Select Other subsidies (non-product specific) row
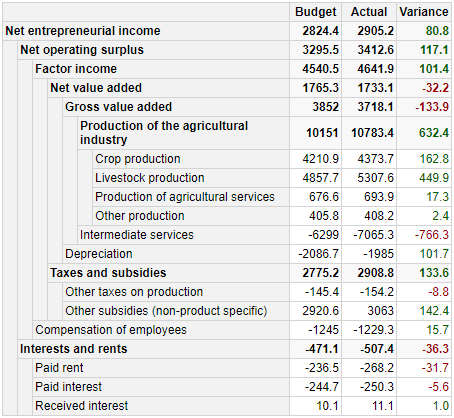This screenshot has width=454, height=418. 257,311
